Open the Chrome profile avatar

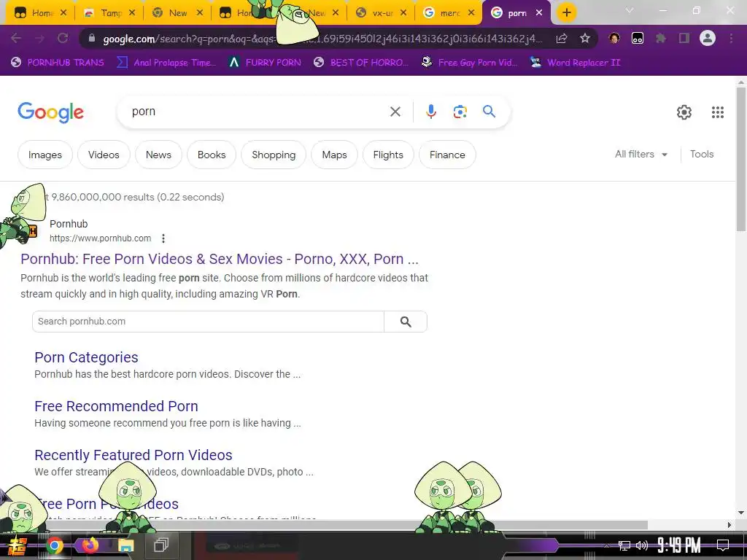[708, 38]
